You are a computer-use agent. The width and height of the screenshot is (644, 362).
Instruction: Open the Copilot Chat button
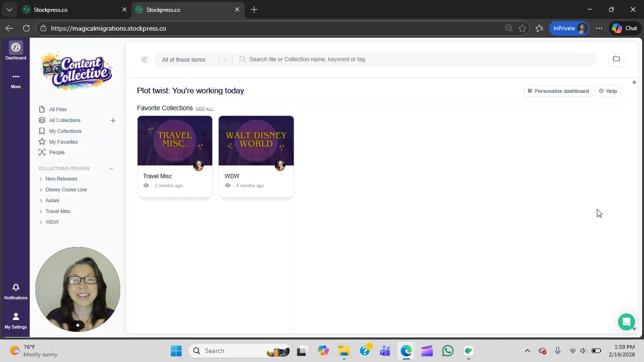[625, 28]
